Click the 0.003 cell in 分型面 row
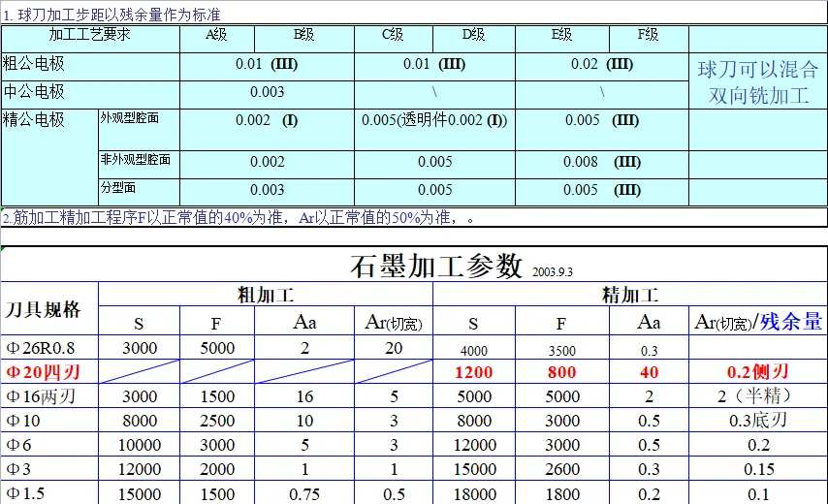Viewport: 828px width, 504px height. click(268, 190)
